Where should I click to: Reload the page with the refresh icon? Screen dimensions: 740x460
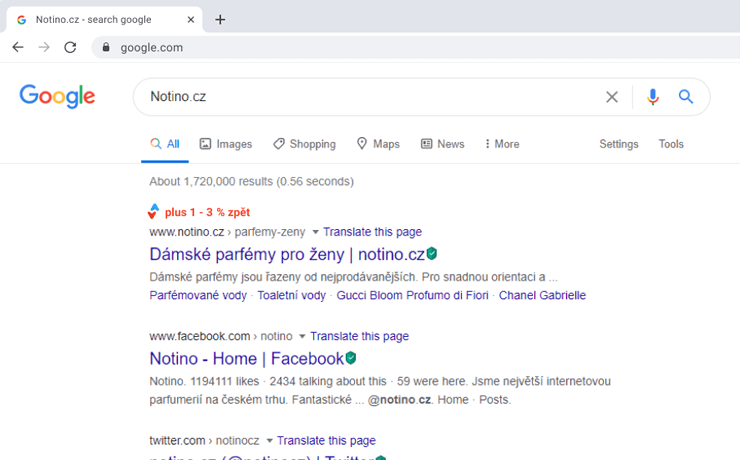pyautogui.click(x=70, y=47)
